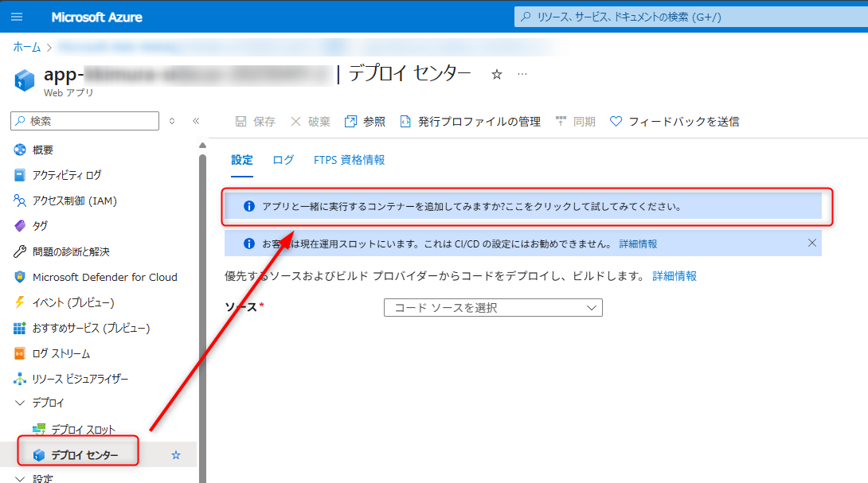The image size is (868, 483).
Task: Open the Azure portal hamburger menu
Action: 17,17
